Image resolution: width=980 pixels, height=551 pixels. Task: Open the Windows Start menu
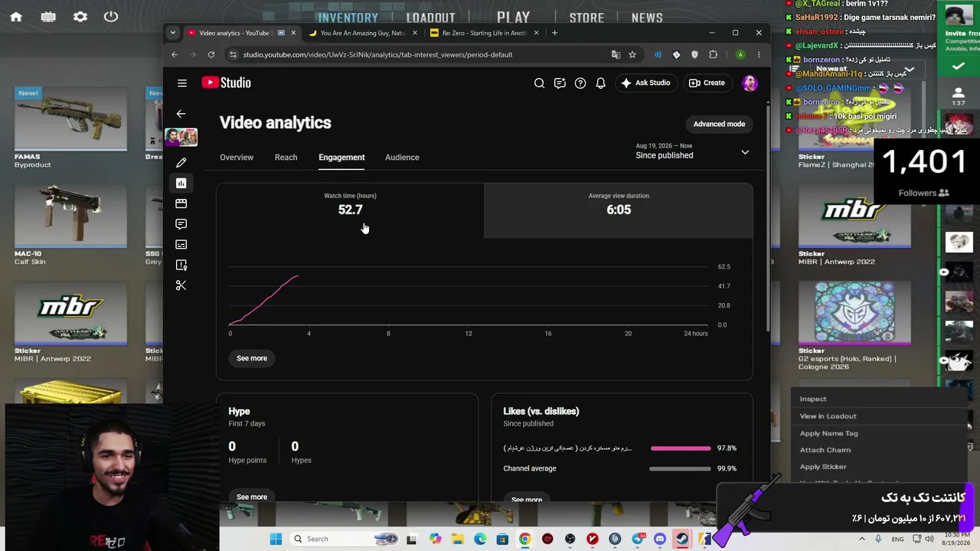coord(276,539)
